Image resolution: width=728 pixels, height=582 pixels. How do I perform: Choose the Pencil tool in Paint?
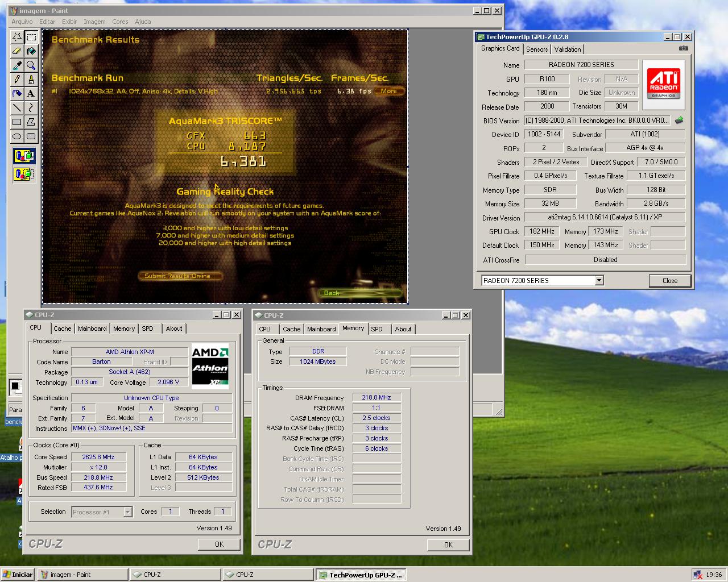click(x=17, y=80)
